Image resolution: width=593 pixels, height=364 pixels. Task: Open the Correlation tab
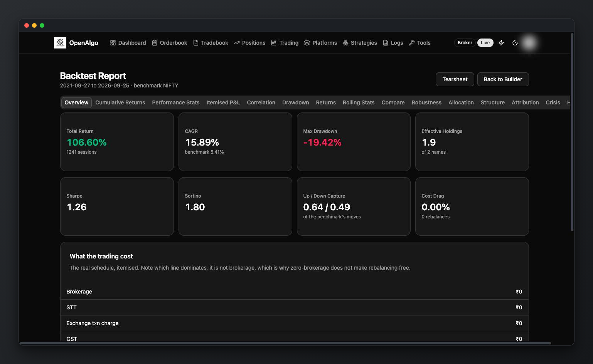tap(261, 102)
